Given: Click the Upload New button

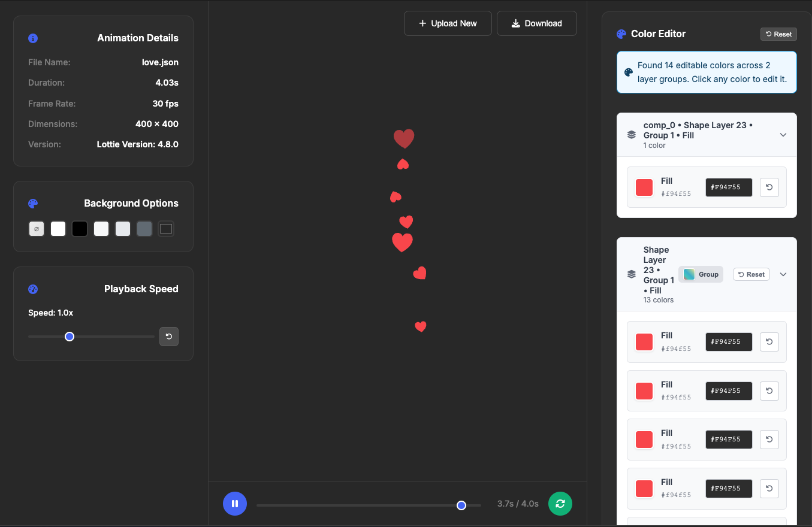Looking at the screenshot, I should coord(448,23).
